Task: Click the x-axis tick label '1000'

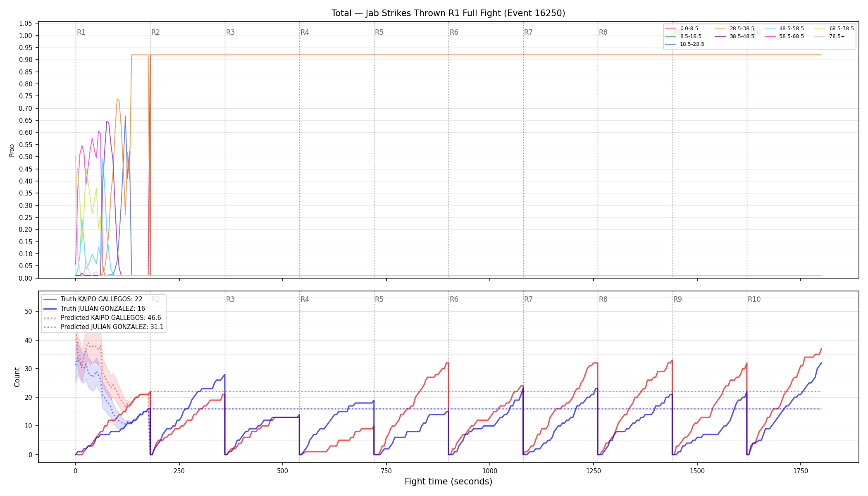Action: coord(490,471)
